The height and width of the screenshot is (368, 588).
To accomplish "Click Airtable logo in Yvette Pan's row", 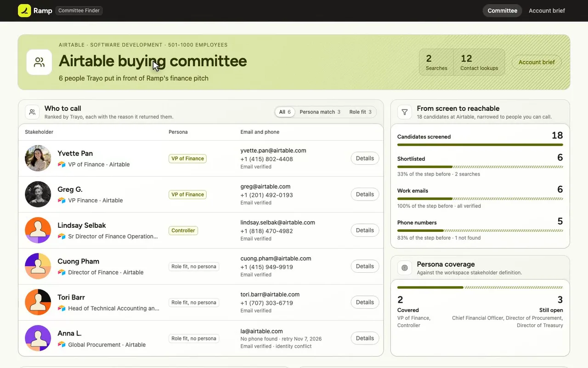I will pyautogui.click(x=62, y=164).
